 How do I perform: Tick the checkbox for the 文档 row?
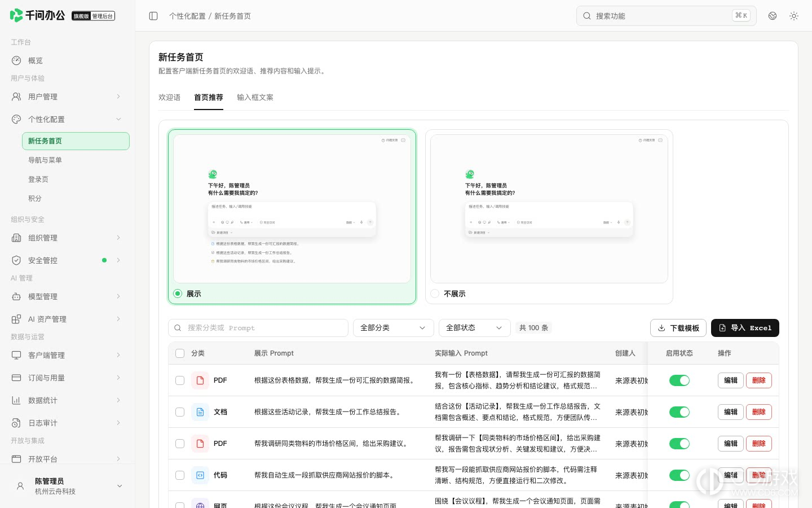click(x=180, y=412)
